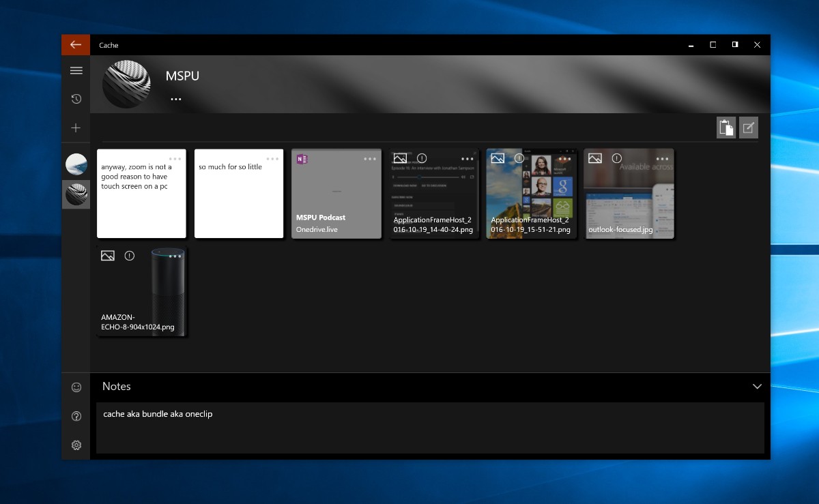
Task: Open the 'MSPU Podcast' card title
Action: [321, 218]
